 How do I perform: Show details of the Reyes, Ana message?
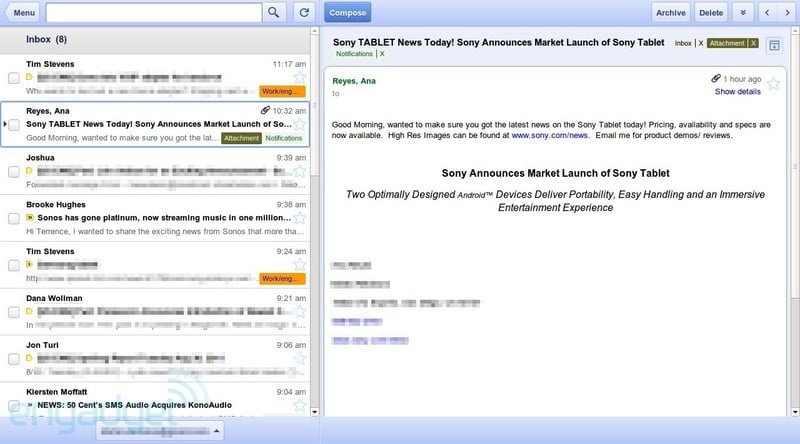[x=737, y=92]
